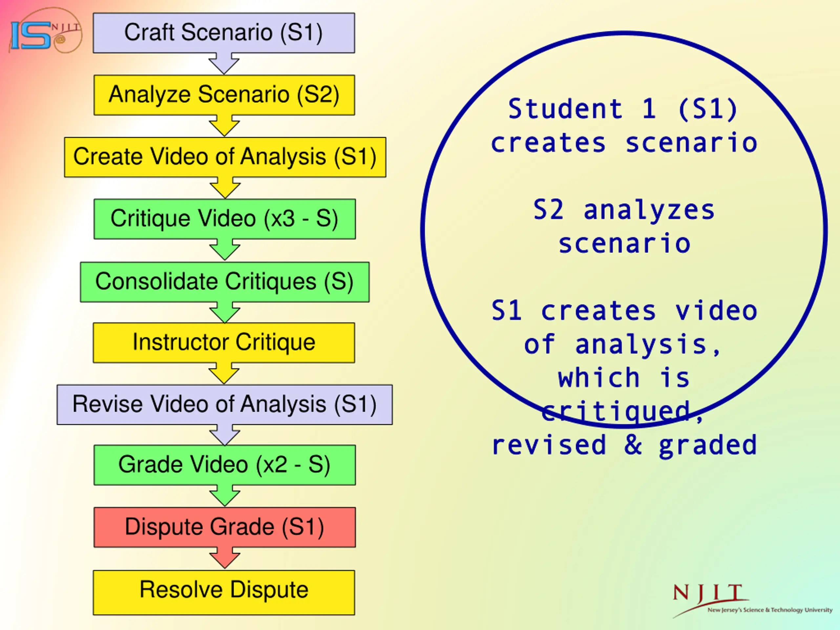Click 'New Jersey's Science & Technology University' tagline

click(770, 610)
